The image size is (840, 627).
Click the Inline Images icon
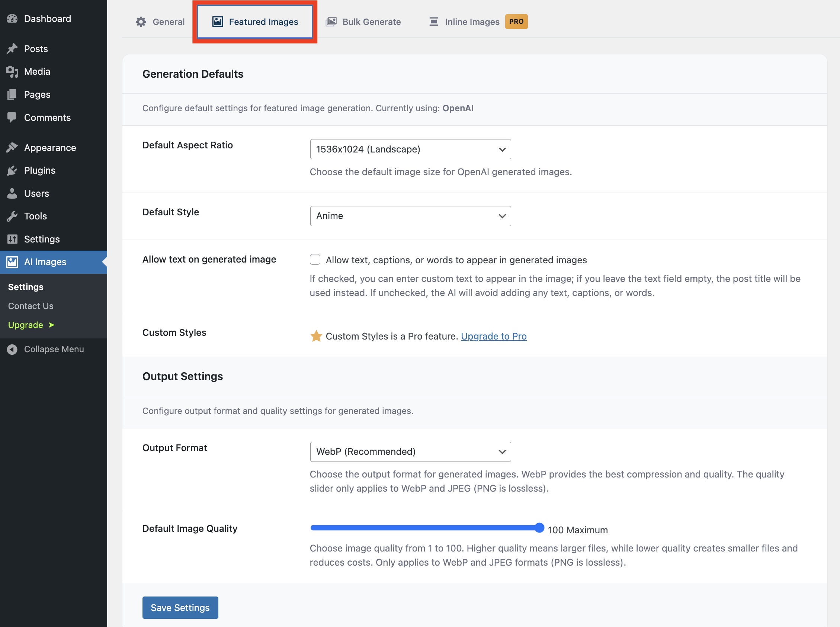[x=433, y=22]
